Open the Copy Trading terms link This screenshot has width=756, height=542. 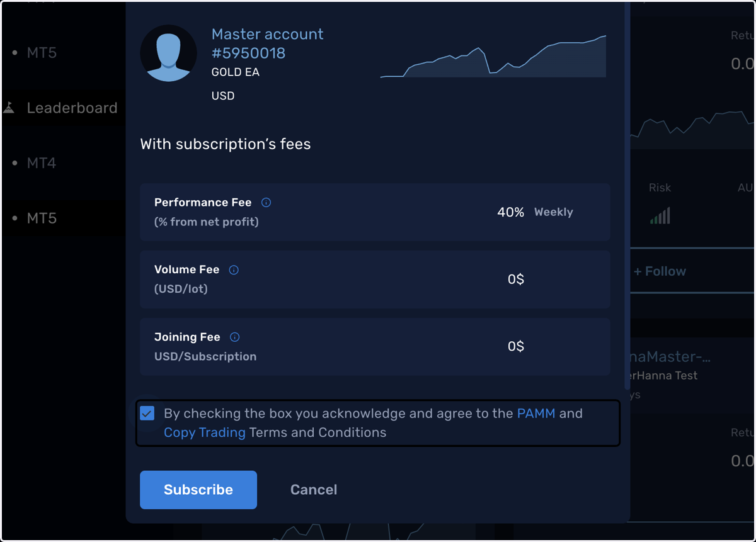205,432
